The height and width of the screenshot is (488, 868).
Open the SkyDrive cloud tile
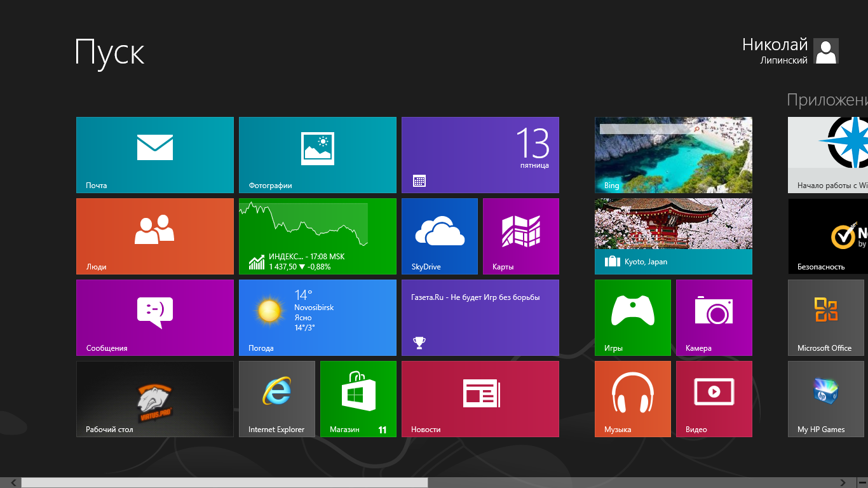point(440,236)
